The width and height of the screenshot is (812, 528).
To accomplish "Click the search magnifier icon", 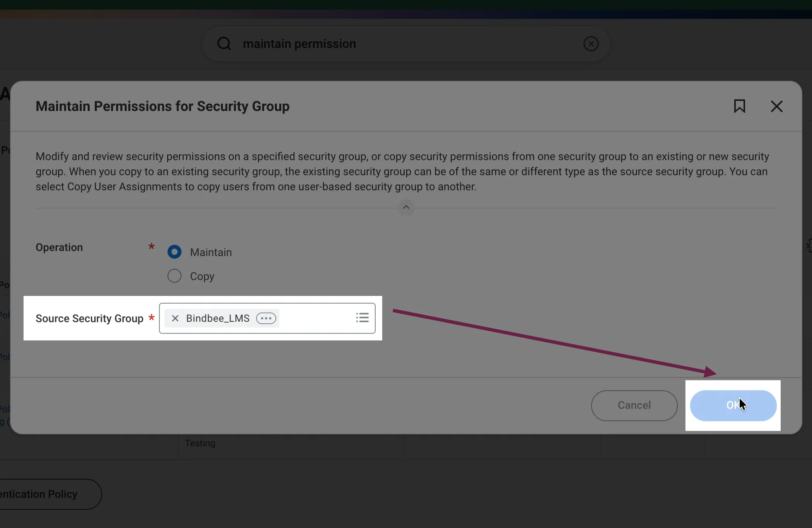I will coord(224,43).
